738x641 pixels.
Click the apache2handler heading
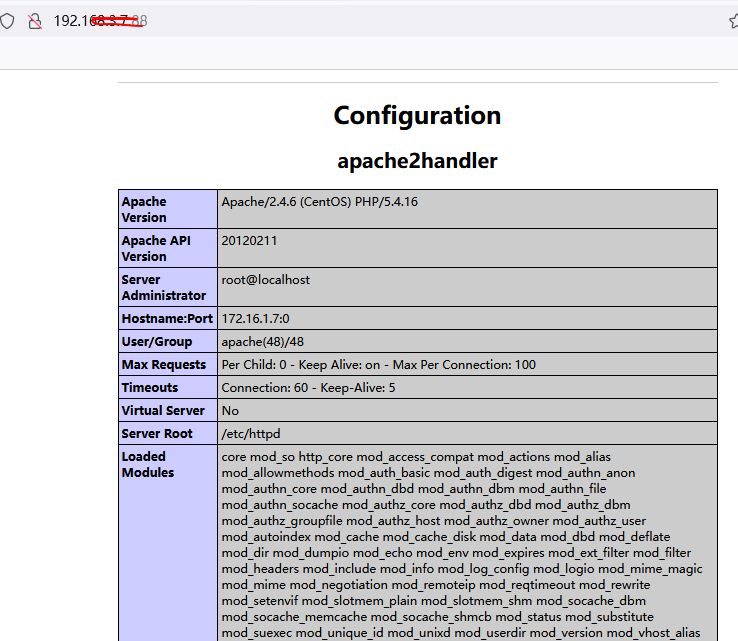(417, 161)
